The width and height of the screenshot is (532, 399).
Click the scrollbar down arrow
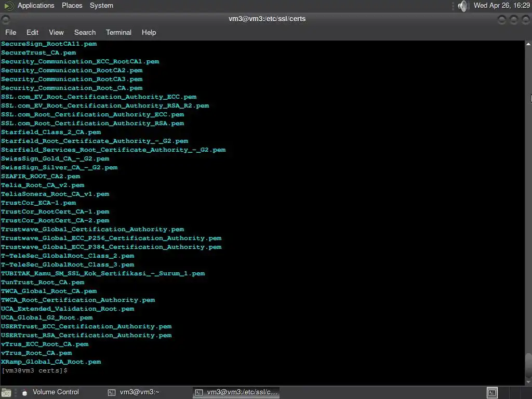coord(528,382)
